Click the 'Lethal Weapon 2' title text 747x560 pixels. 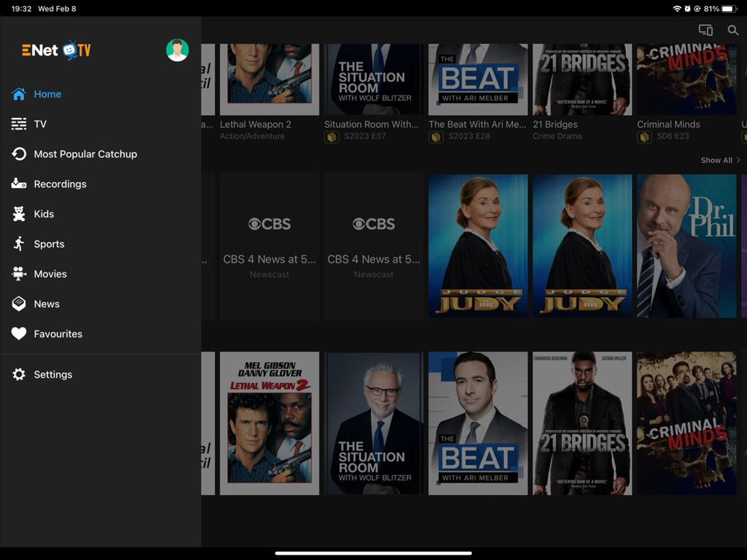click(x=255, y=124)
